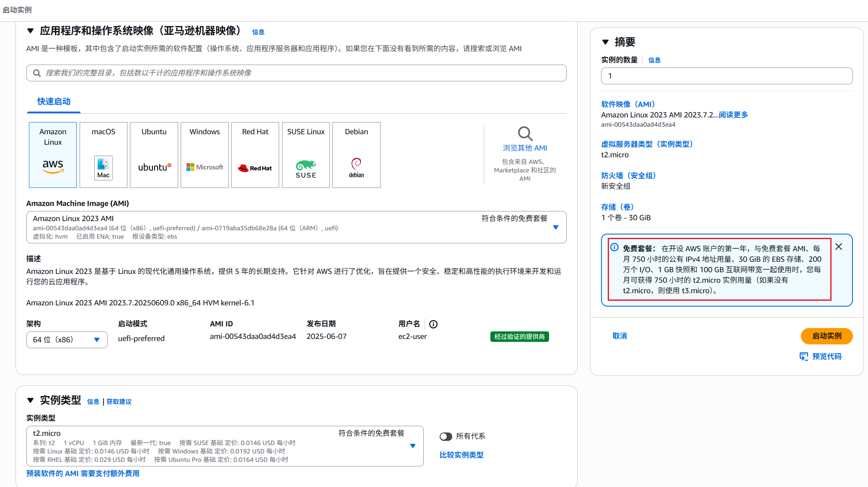The image size is (868, 487).
Task: Click the 启动实例 page title
Action: coord(17,10)
